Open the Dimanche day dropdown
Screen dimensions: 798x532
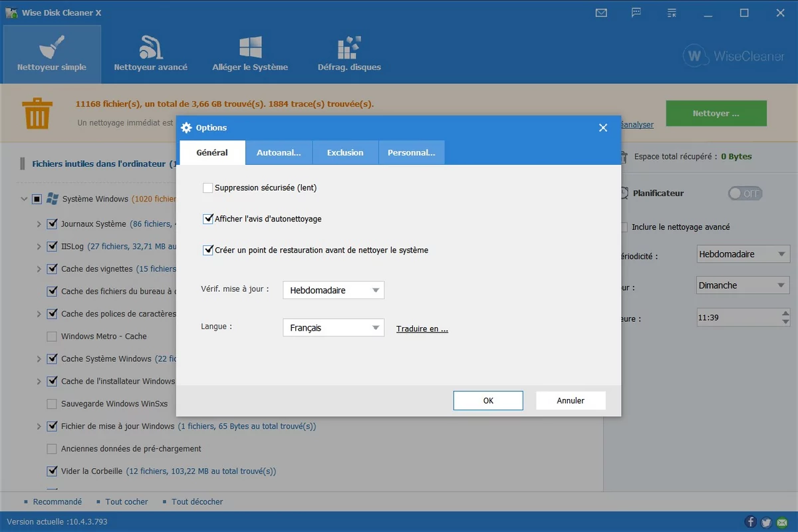click(743, 285)
